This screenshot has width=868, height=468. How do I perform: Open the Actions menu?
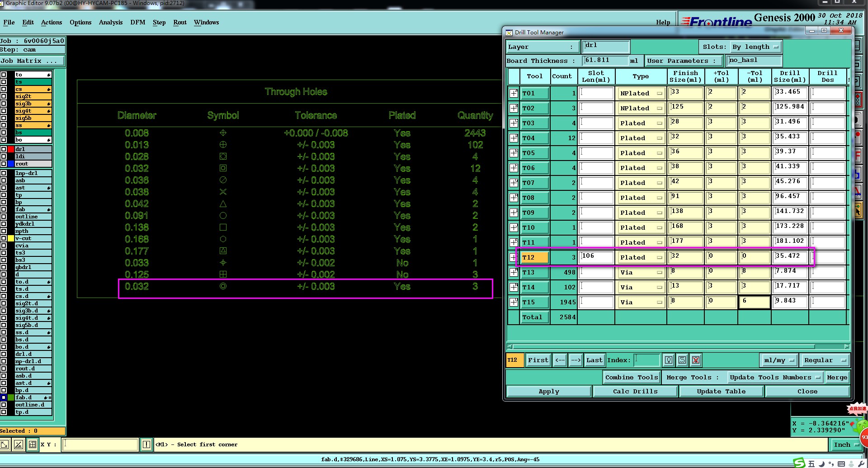click(52, 22)
